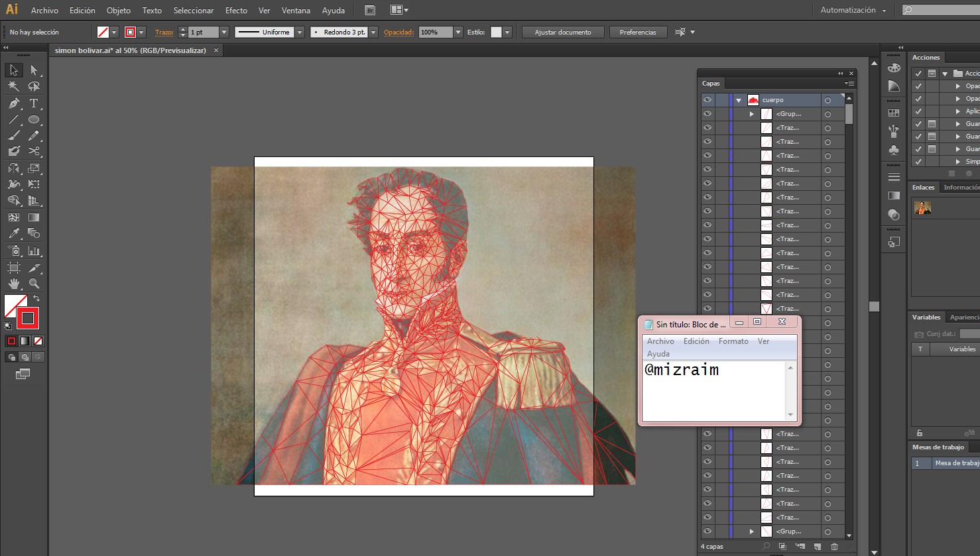Toggle checkmark on the Aplic action row

pyautogui.click(x=918, y=111)
